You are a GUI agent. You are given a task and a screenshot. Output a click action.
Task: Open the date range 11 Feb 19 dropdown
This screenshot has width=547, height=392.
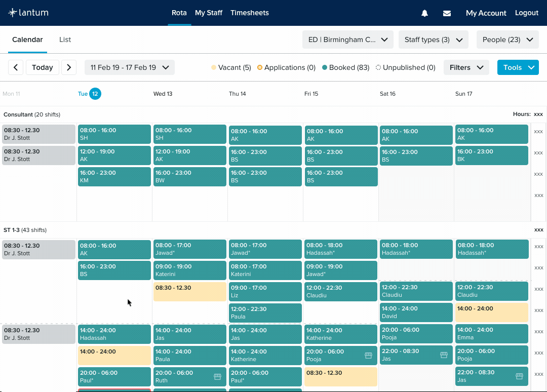pyautogui.click(x=130, y=67)
